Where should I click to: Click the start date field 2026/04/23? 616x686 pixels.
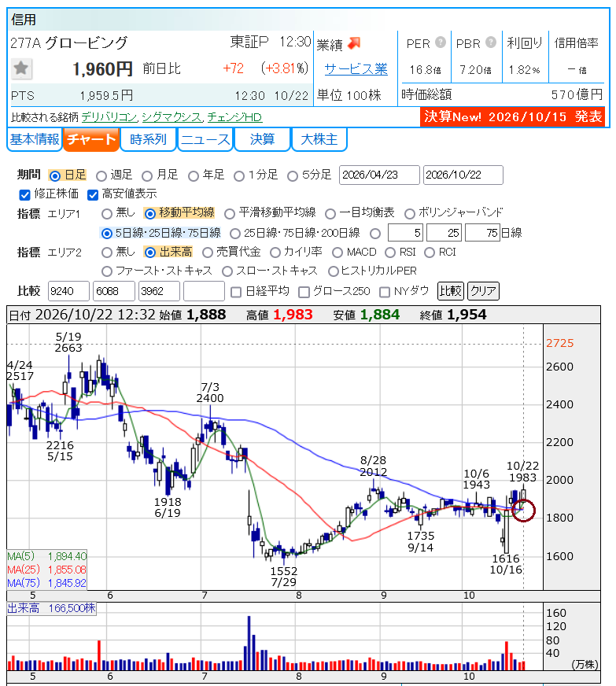click(379, 175)
